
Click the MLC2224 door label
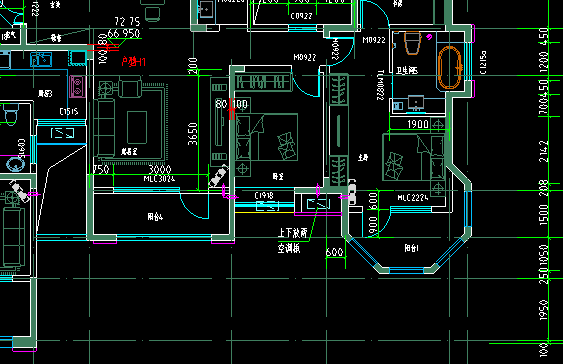(413, 197)
